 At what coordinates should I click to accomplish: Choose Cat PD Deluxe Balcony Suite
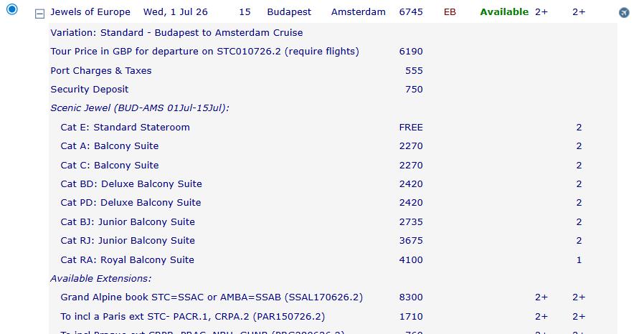(x=131, y=203)
